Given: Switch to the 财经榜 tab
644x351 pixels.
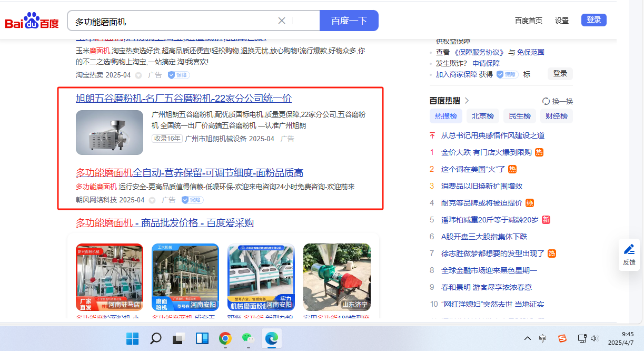Looking at the screenshot, I should [x=557, y=116].
